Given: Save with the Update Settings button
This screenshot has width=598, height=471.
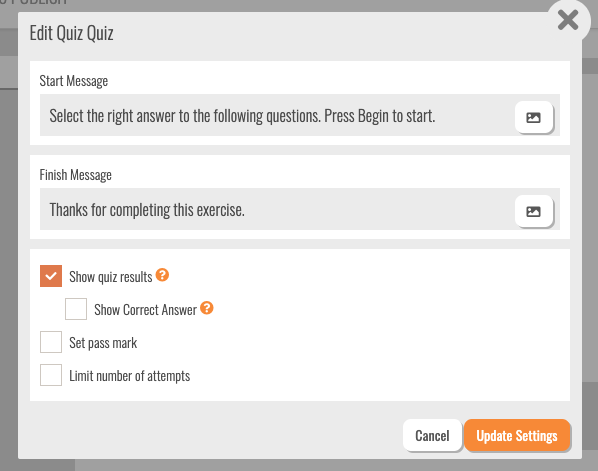Looking at the screenshot, I should pyautogui.click(x=517, y=435).
